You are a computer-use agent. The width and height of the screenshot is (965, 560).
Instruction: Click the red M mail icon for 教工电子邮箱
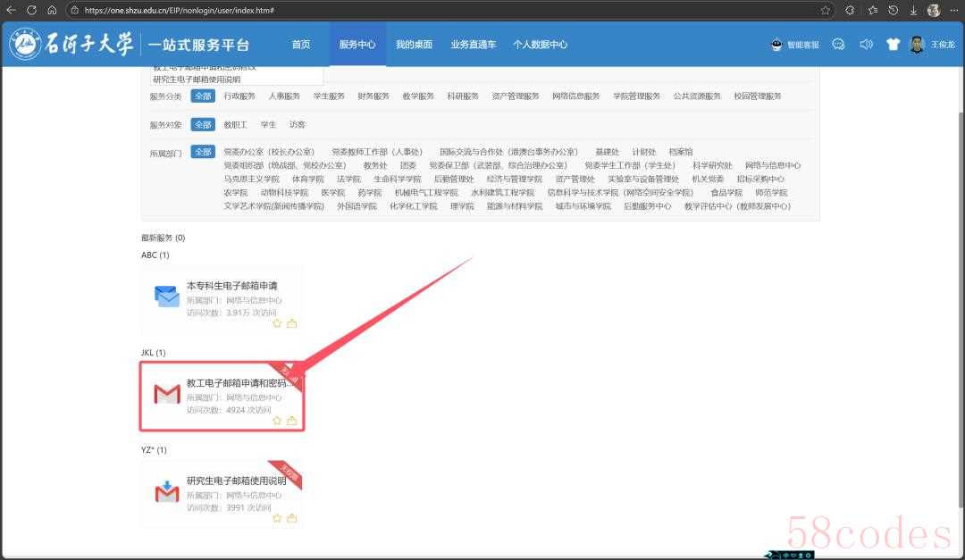(x=166, y=394)
